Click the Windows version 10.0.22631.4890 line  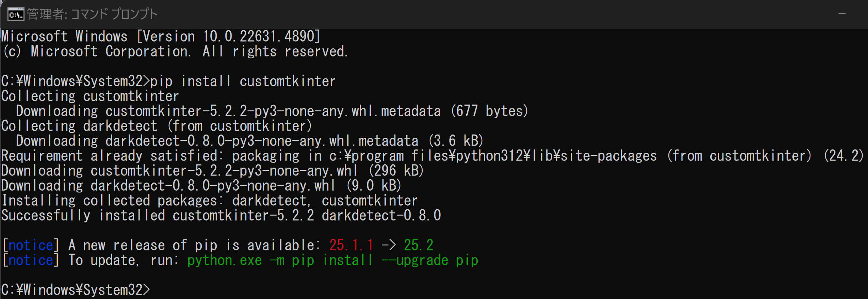[161, 37]
